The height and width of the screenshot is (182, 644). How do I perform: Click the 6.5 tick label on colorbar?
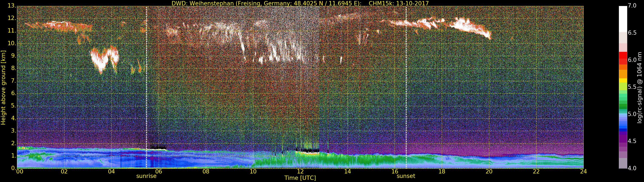pyautogui.click(x=632, y=33)
